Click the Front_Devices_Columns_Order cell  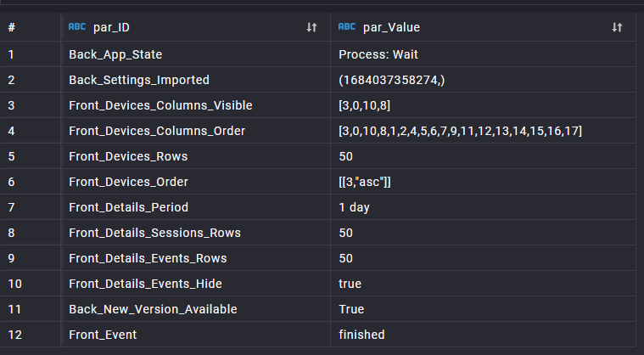(x=157, y=131)
